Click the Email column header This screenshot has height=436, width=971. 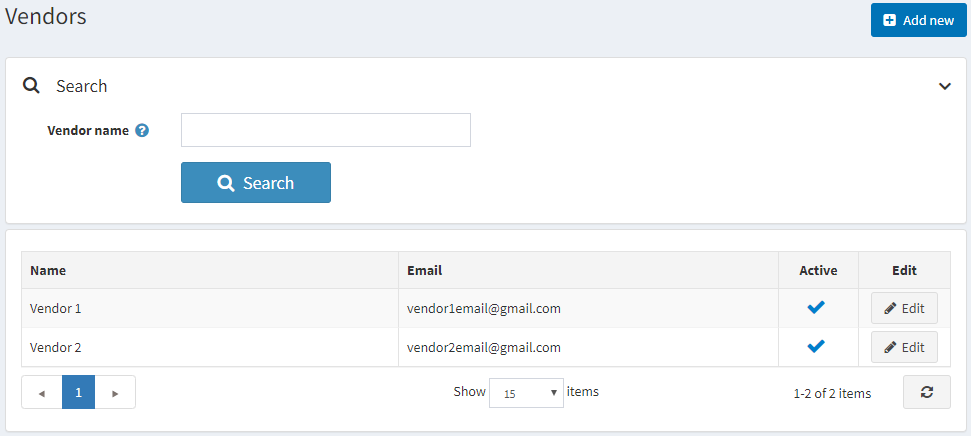424,270
